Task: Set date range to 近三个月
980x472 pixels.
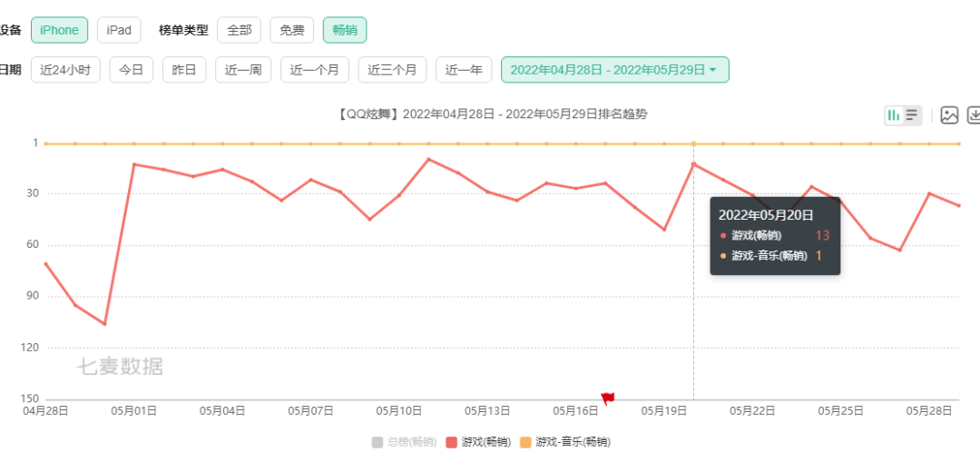Action: pos(392,69)
